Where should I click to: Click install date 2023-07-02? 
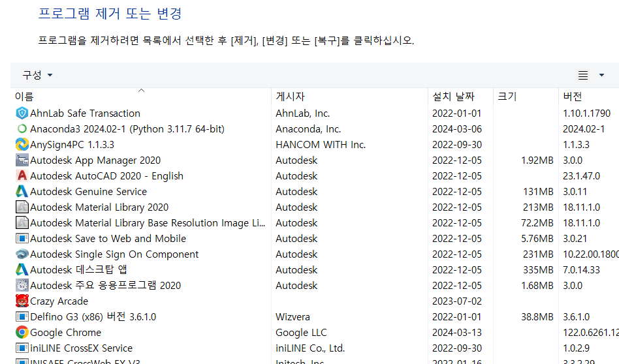(457, 301)
